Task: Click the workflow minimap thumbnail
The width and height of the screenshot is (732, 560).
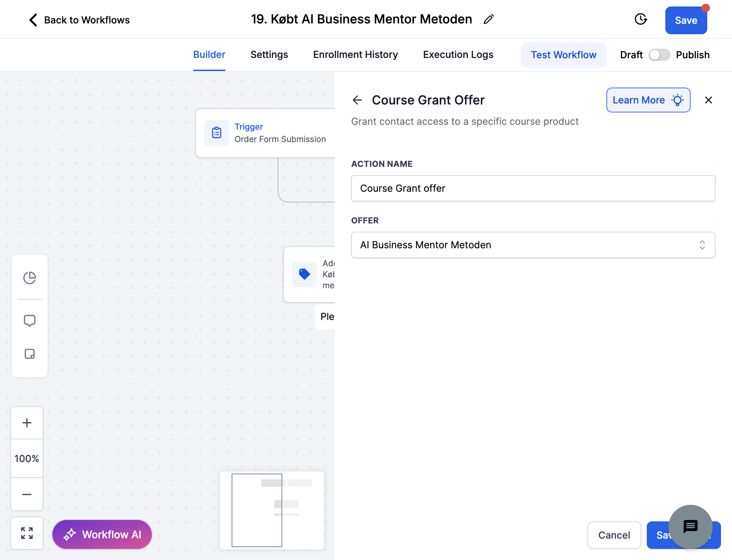Action: (272, 510)
